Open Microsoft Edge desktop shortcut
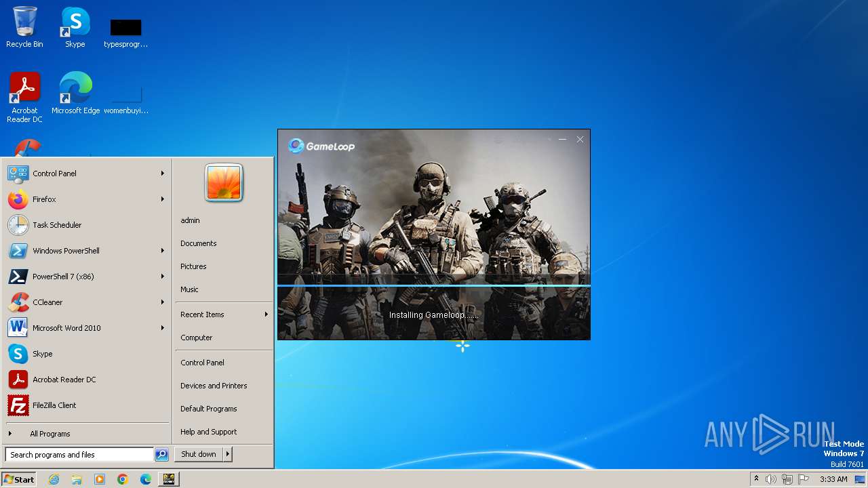Image resolution: width=868 pixels, height=488 pixels. point(75,94)
